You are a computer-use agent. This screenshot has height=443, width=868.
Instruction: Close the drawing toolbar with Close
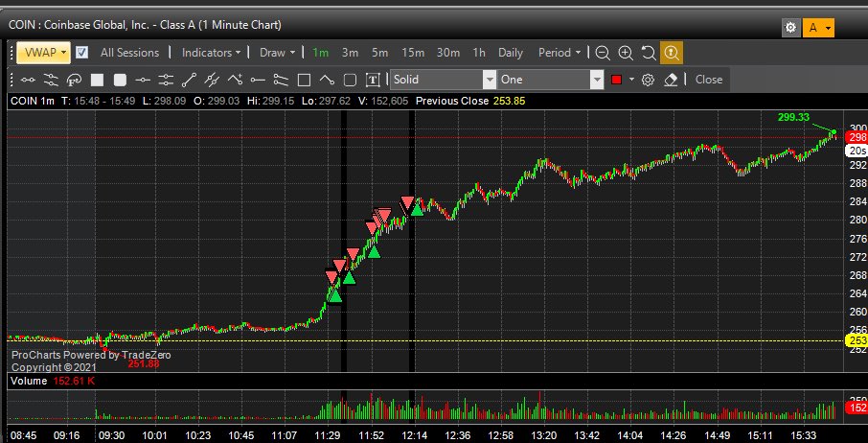click(x=709, y=80)
